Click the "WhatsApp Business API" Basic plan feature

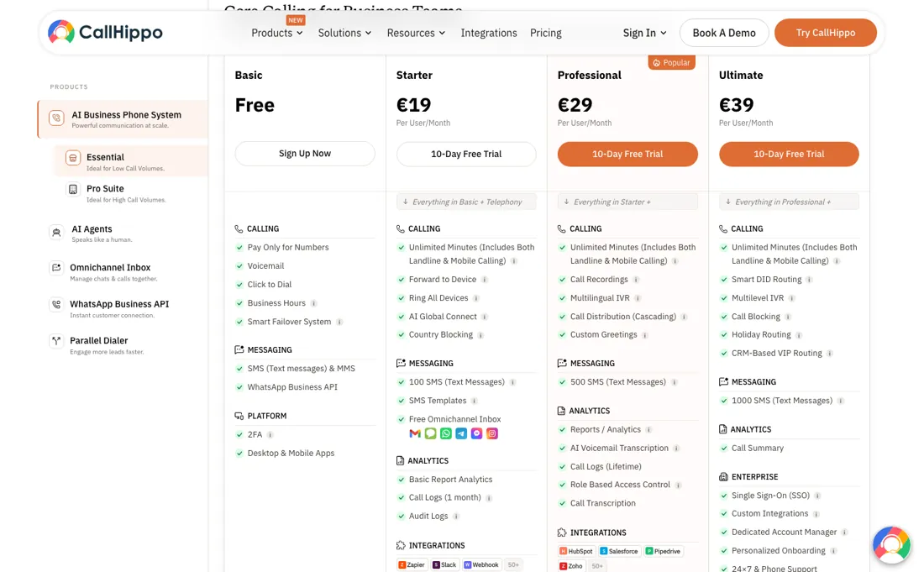pos(292,387)
